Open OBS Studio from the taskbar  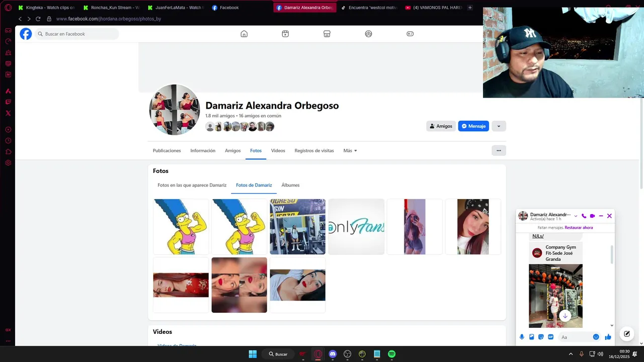pos(347,354)
